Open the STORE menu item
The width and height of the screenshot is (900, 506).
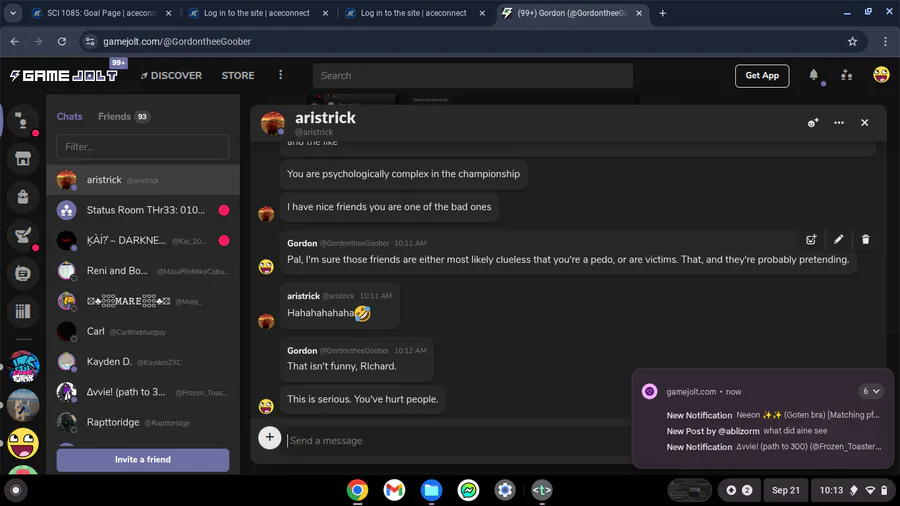point(238,75)
